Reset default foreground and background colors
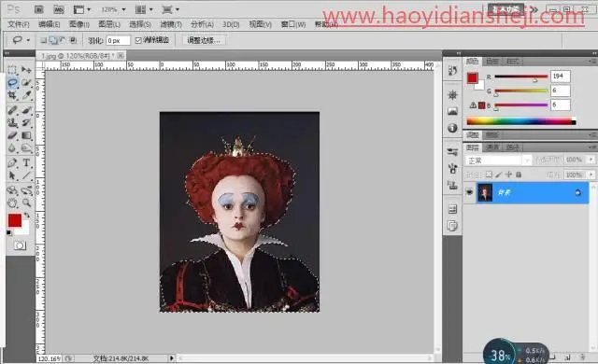The height and width of the screenshot is (364, 598). point(9,232)
